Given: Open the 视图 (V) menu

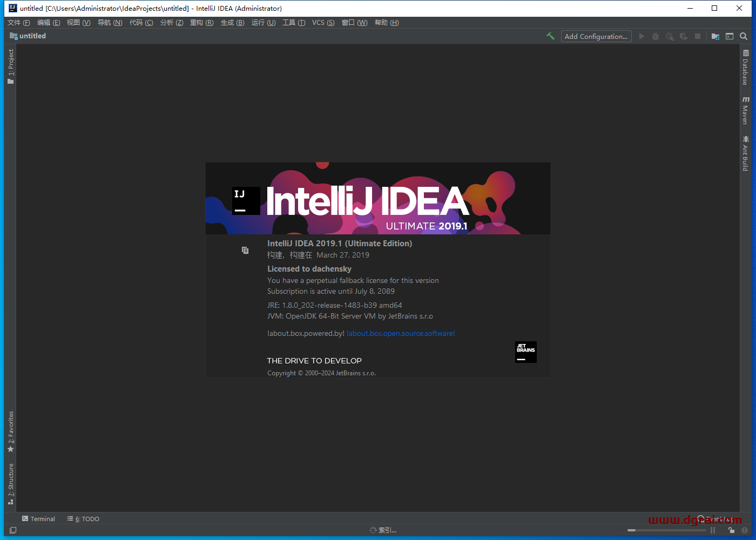Looking at the screenshot, I should click(x=79, y=22).
